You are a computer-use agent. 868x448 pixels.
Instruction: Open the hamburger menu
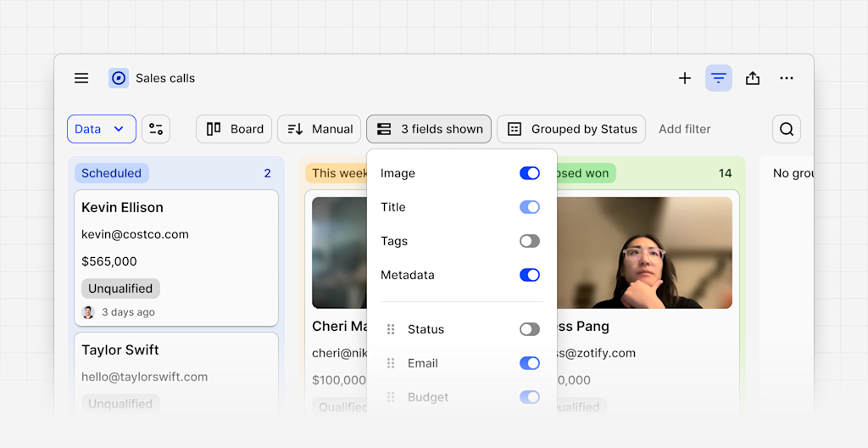[81, 78]
